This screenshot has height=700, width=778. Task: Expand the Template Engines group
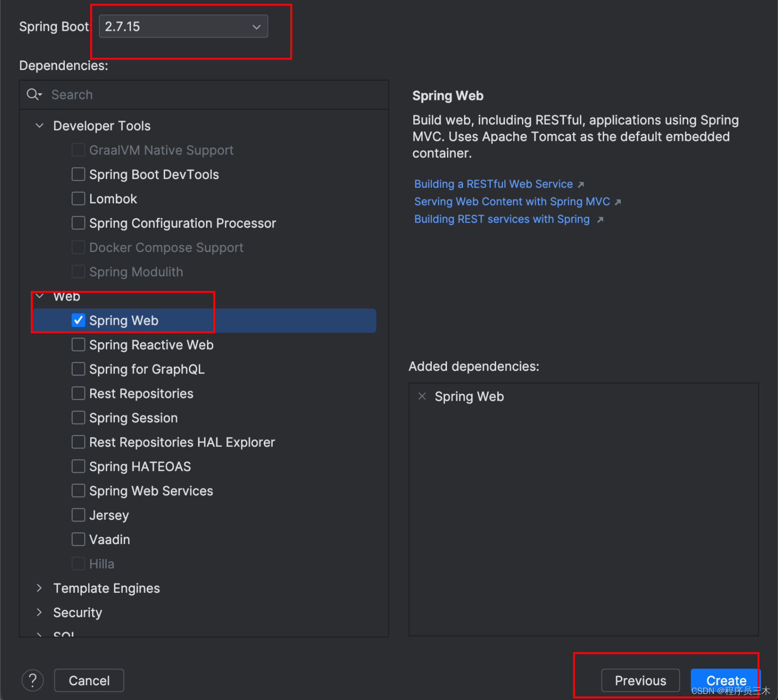click(40, 588)
